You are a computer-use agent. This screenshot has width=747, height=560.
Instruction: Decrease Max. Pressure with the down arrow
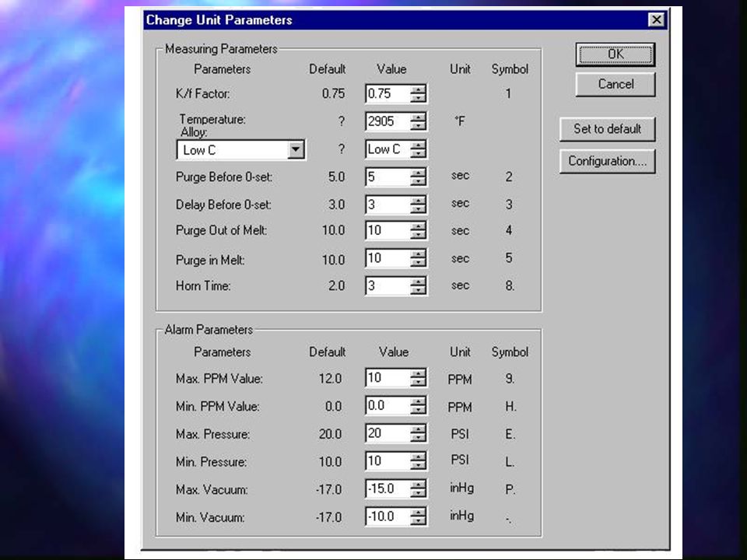point(419,437)
